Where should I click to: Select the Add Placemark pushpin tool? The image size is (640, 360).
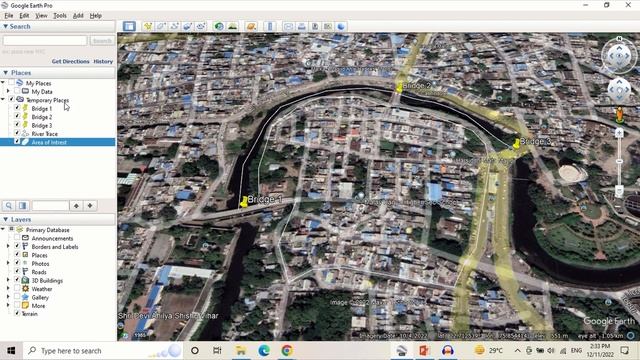[x=148, y=27]
